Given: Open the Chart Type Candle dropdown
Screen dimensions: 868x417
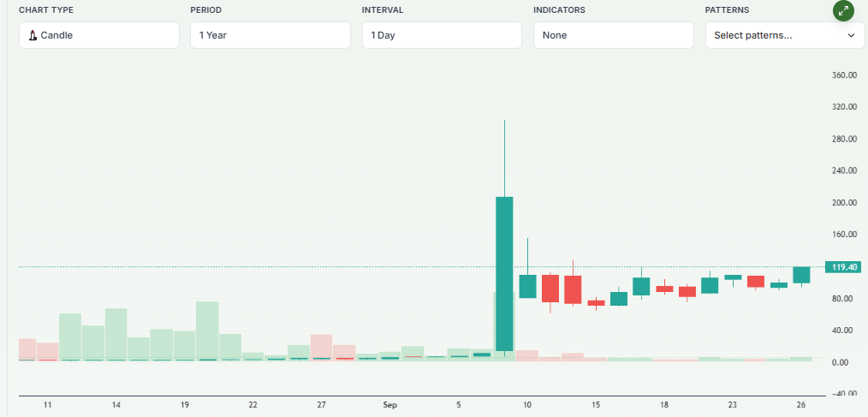Looking at the screenshot, I should [x=99, y=35].
